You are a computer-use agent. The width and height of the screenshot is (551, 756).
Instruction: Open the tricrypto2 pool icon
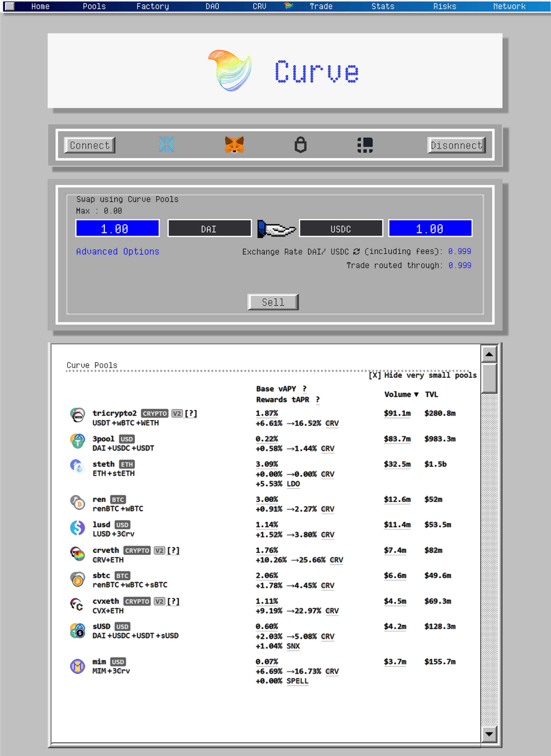[x=77, y=415]
